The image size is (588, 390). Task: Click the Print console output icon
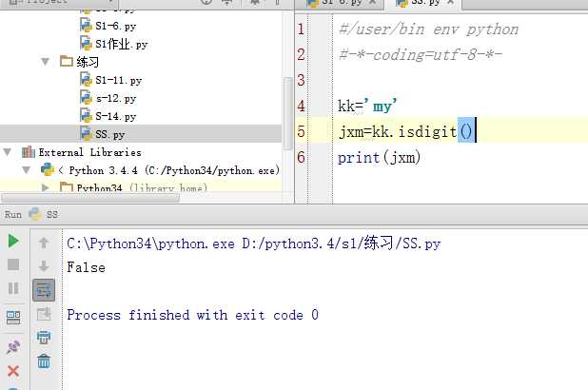pos(44,337)
